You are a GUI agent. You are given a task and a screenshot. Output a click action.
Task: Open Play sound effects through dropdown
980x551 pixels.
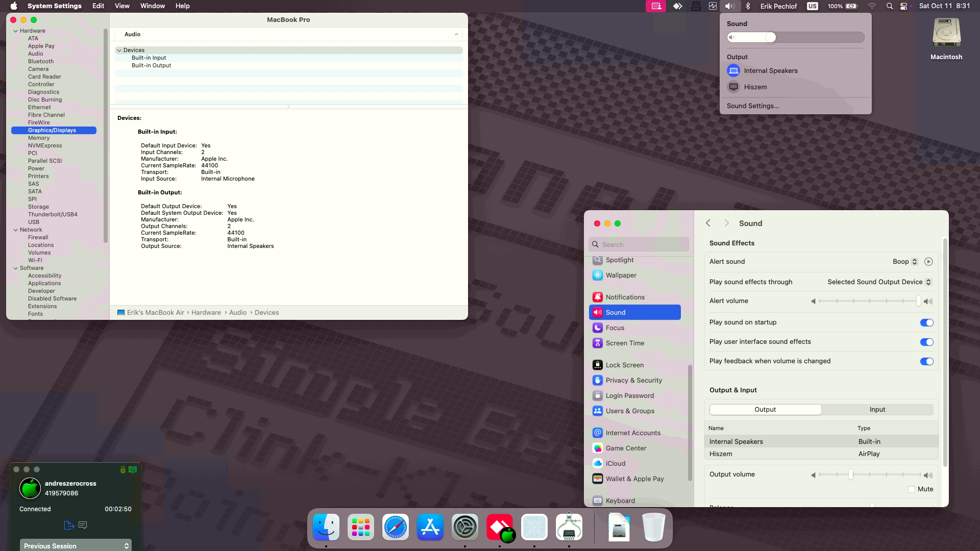pyautogui.click(x=879, y=282)
